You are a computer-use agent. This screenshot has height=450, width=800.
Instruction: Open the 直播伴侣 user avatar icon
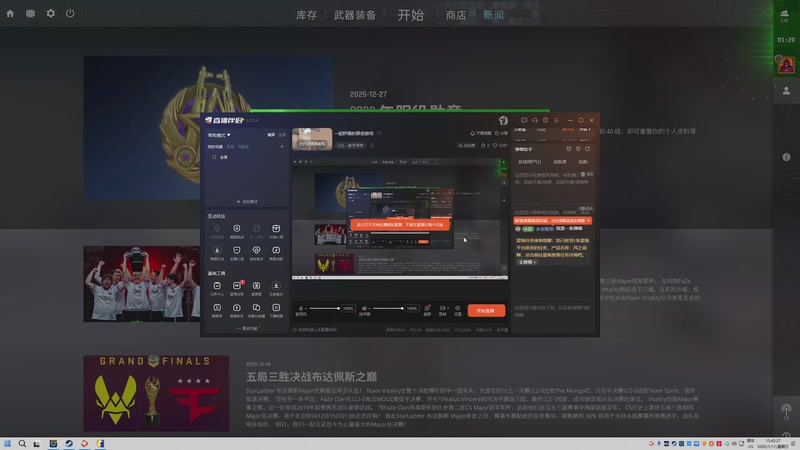[503, 120]
